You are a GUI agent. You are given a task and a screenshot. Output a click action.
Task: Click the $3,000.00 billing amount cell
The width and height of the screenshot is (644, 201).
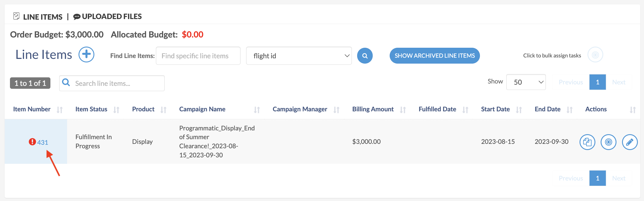tap(366, 142)
